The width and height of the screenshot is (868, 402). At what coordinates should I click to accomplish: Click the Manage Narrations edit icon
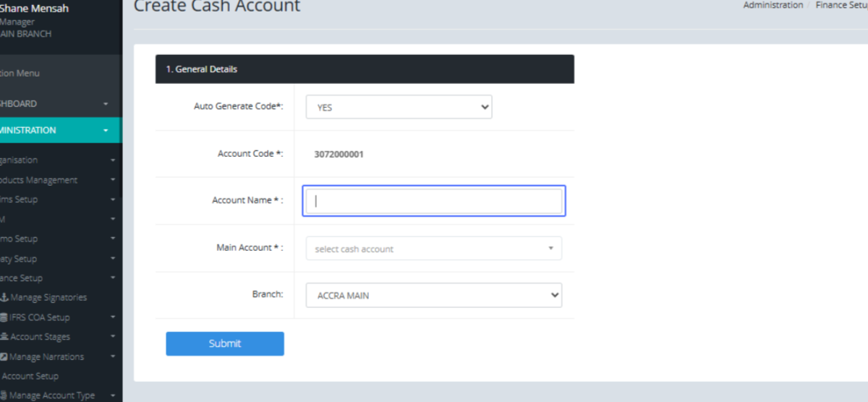pos(4,357)
